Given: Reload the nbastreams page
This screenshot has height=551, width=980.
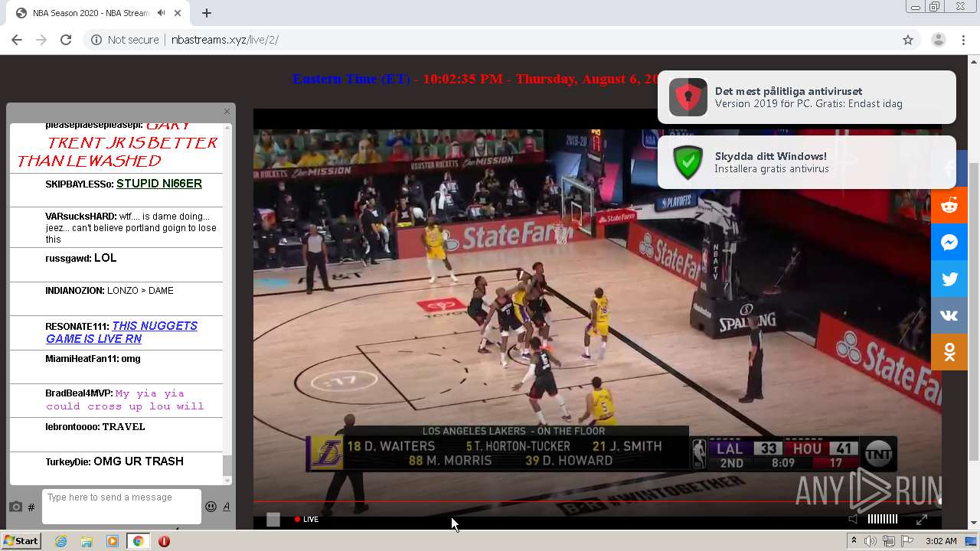Looking at the screenshot, I should coord(66,40).
